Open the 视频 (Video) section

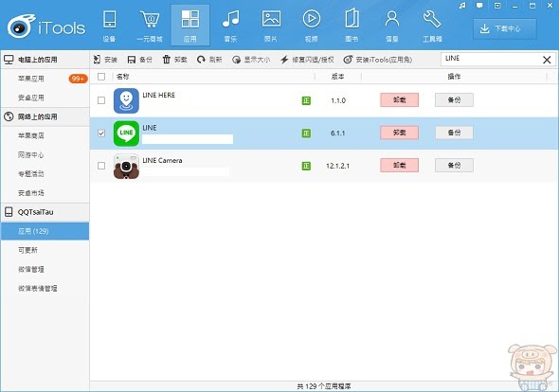tap(311, 26)
